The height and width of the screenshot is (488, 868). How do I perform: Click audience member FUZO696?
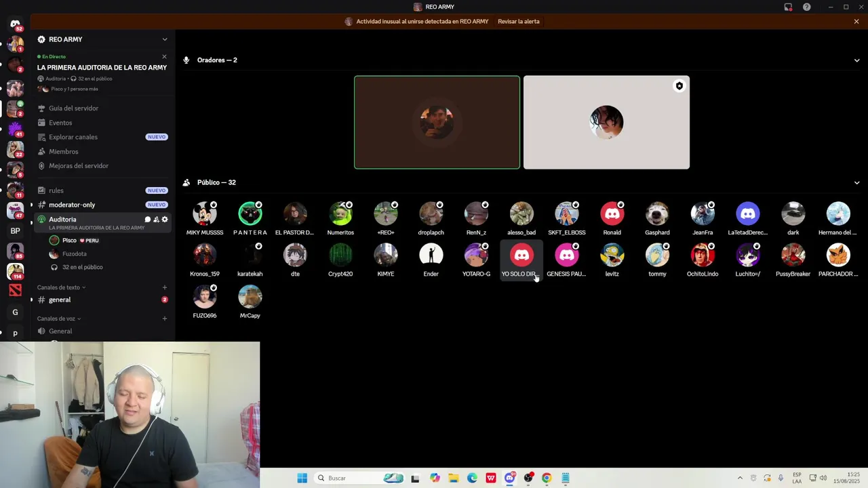[205, 302]
